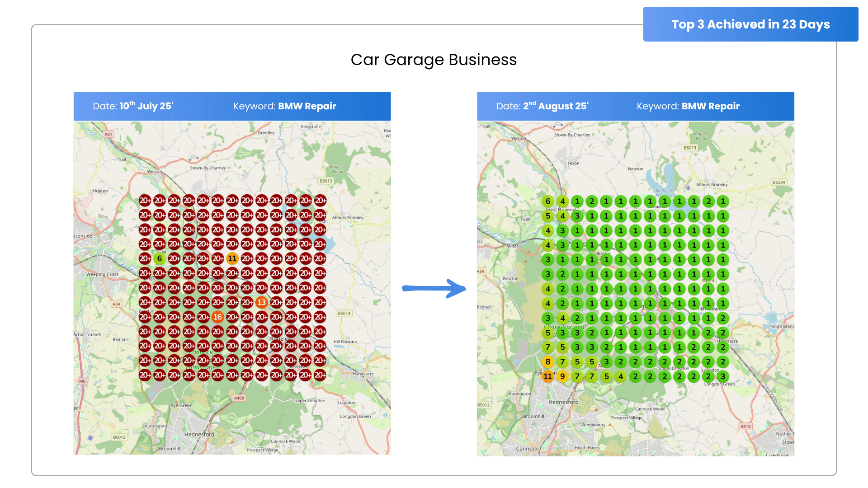The height and width of the screenshot is (488, 868).
Task: Click the Car Garage Business title
Action: click(x=434, y=60)
